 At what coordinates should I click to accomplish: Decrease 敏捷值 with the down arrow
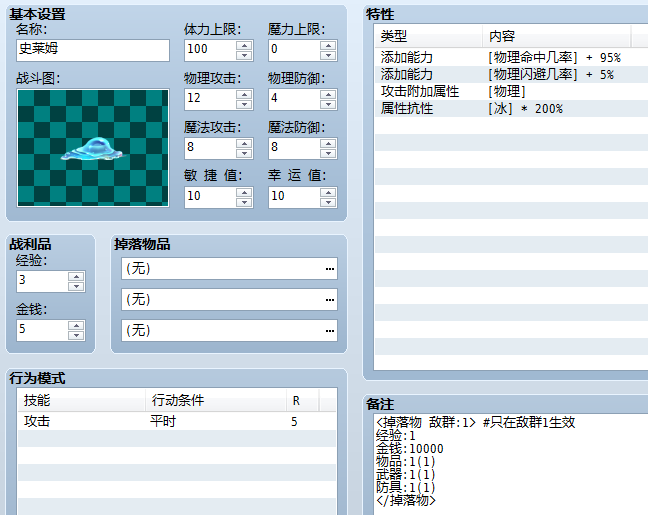244,202
